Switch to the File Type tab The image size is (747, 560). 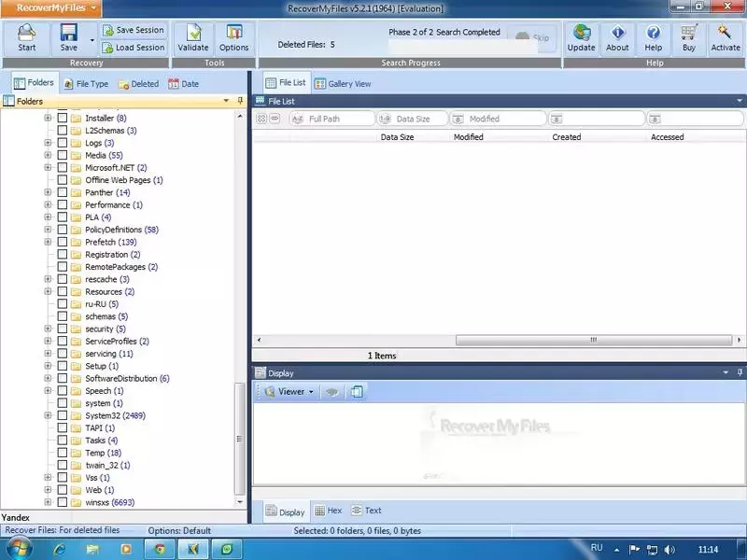coord(86,84)
